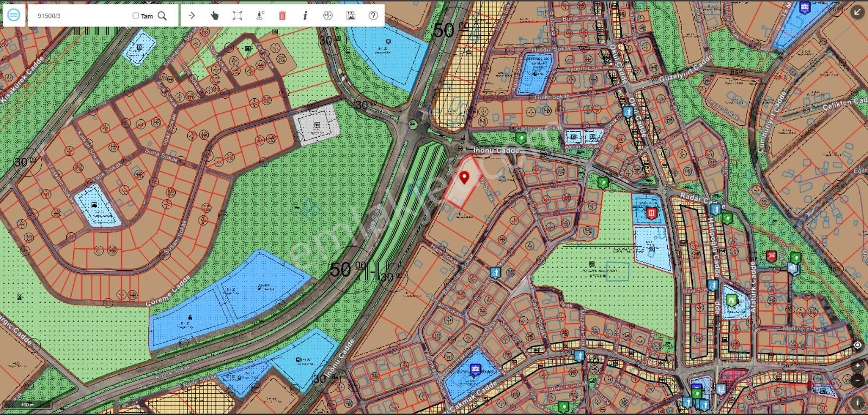Collapse view using top-right diagonal arrow button

click(x=858, y=12)
